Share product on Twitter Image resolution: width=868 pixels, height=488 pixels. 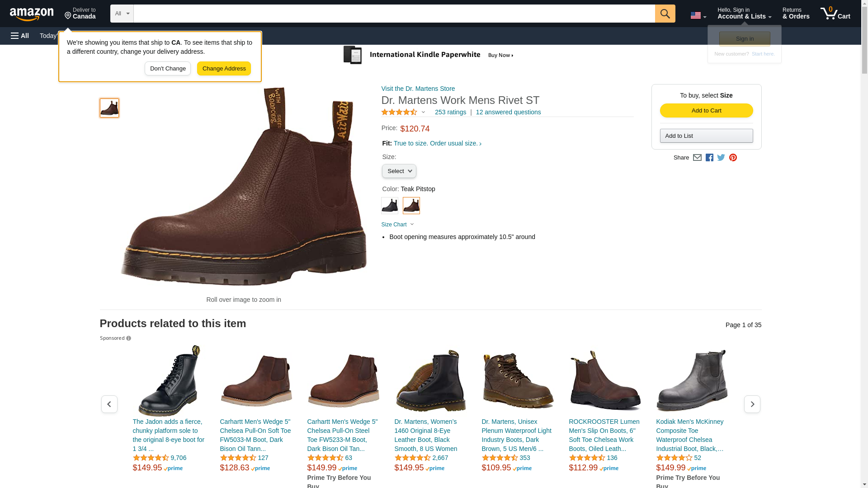click(721, 158)
